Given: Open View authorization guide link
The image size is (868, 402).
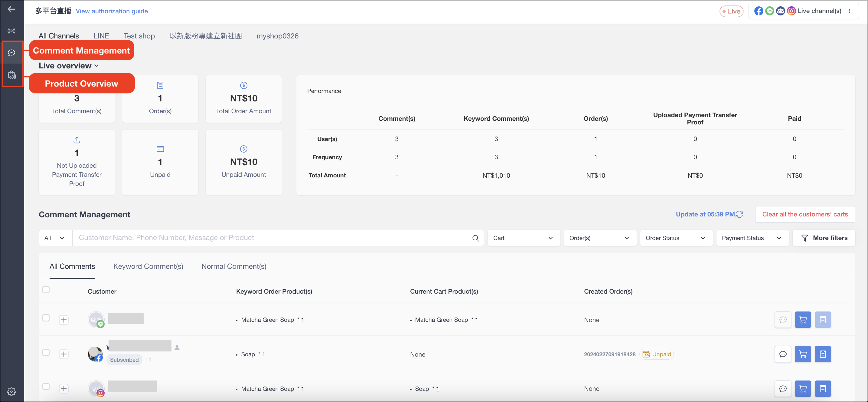Looking at the screenshot, I should coord(112,11).
